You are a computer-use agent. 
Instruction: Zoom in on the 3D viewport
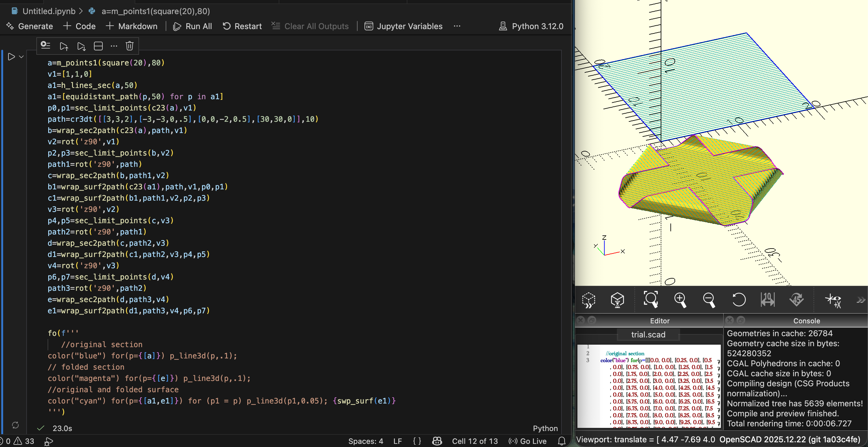[x=680, y=300]
